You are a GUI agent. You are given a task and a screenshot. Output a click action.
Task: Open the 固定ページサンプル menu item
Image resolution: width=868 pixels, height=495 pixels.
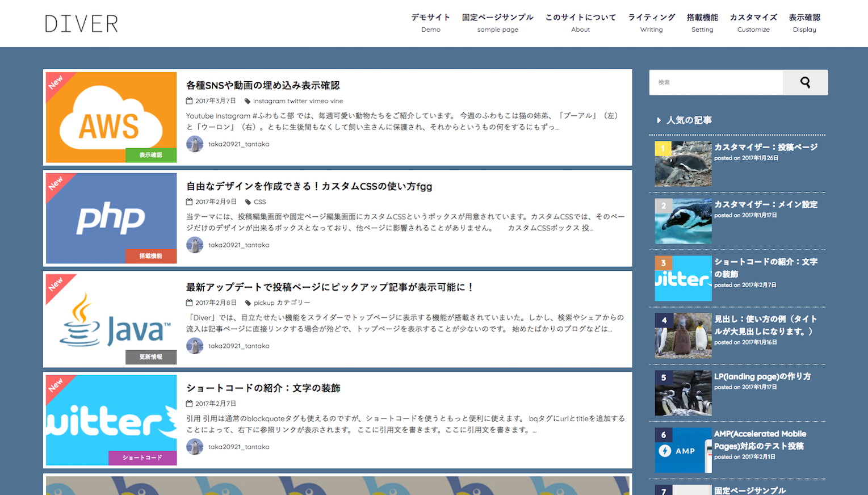point(498,23)
